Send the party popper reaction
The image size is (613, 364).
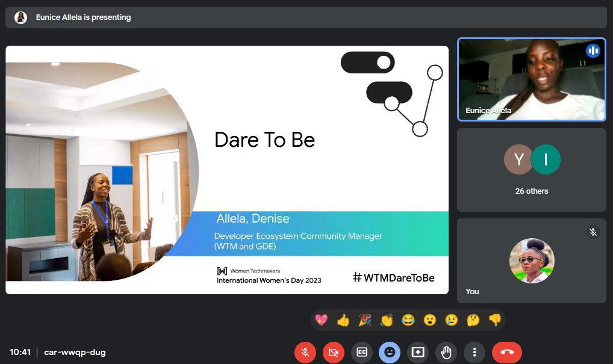[365, 320]
